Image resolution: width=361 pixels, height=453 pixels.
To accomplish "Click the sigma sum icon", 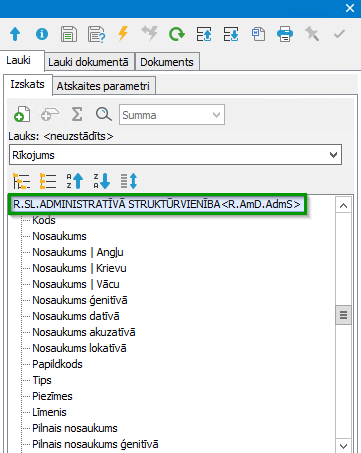I will click(x=77, y=114).
